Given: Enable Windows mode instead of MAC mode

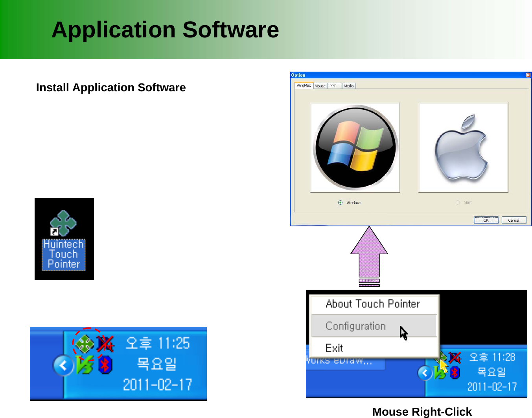Looking at the screenshot, I should 340,202.
